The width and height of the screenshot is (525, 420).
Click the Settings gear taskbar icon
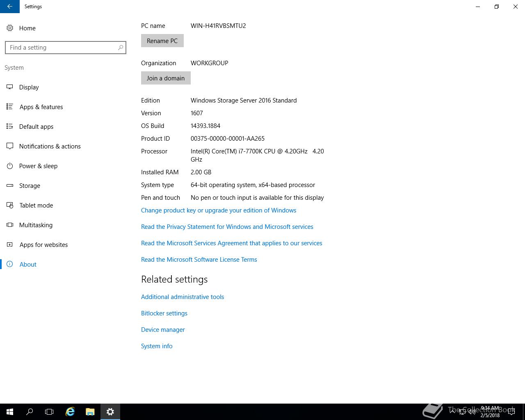pos(110,412)
